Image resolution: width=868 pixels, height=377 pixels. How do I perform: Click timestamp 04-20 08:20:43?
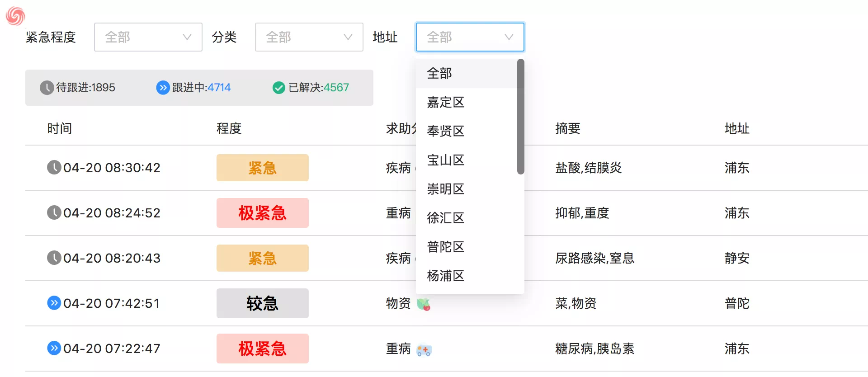(x=112, y=258)
